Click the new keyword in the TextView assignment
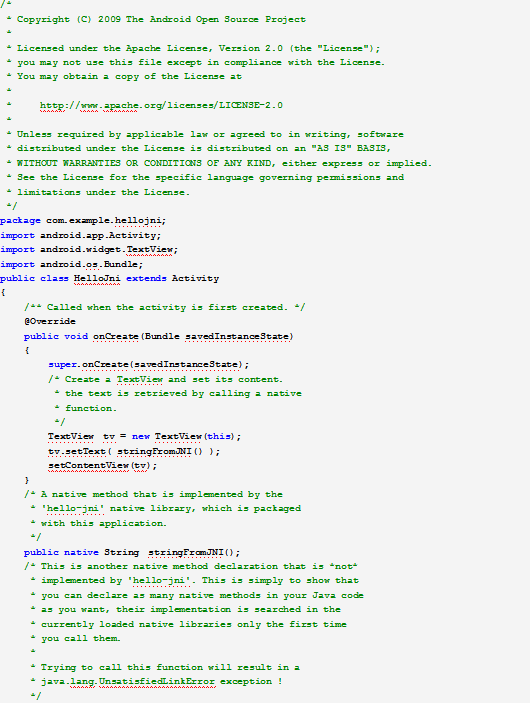The width and height of the screenshot is (530, 703). 141,436
